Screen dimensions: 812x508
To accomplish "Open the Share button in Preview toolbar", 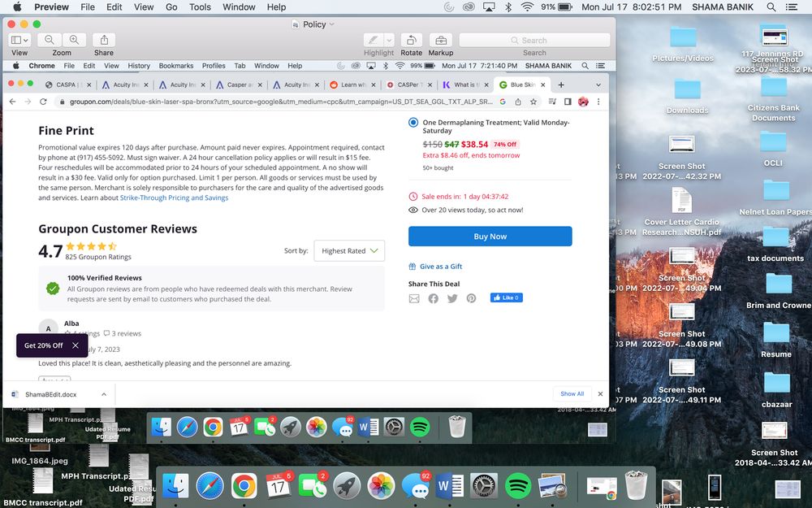I will pyautogui.click(x=104, y=40).
